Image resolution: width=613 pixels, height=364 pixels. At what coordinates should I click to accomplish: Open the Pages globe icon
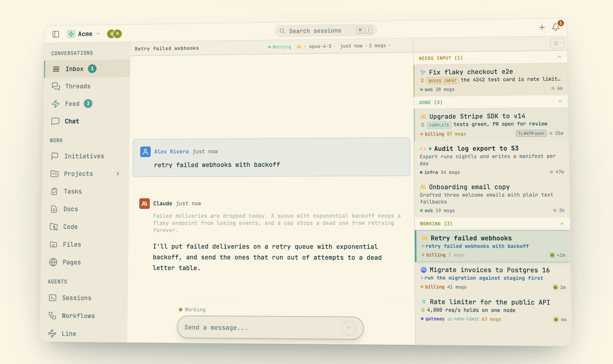pos(53,262)
